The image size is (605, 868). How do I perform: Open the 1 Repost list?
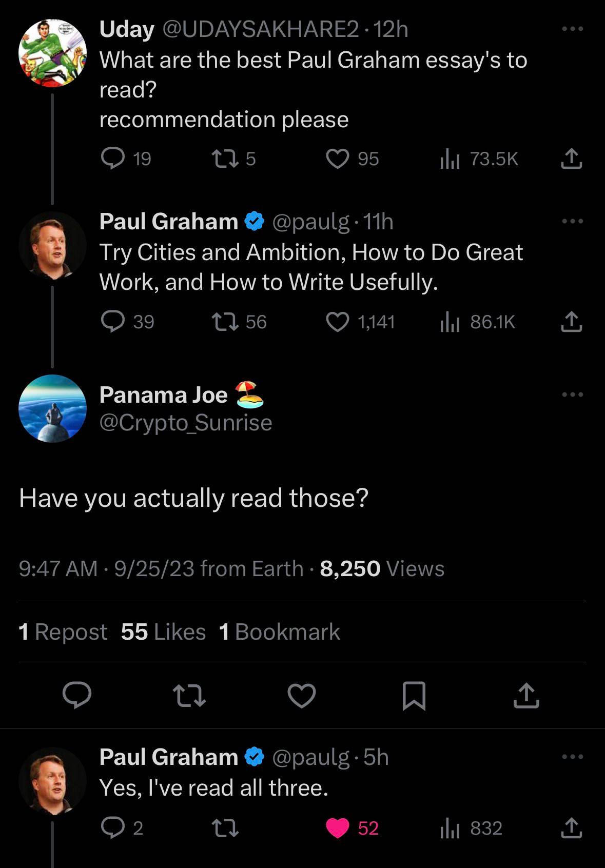pos(63,632)
